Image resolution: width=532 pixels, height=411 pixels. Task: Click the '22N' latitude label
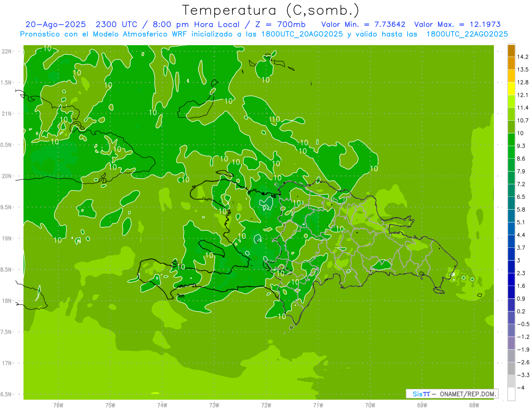(x=6, y=51)
